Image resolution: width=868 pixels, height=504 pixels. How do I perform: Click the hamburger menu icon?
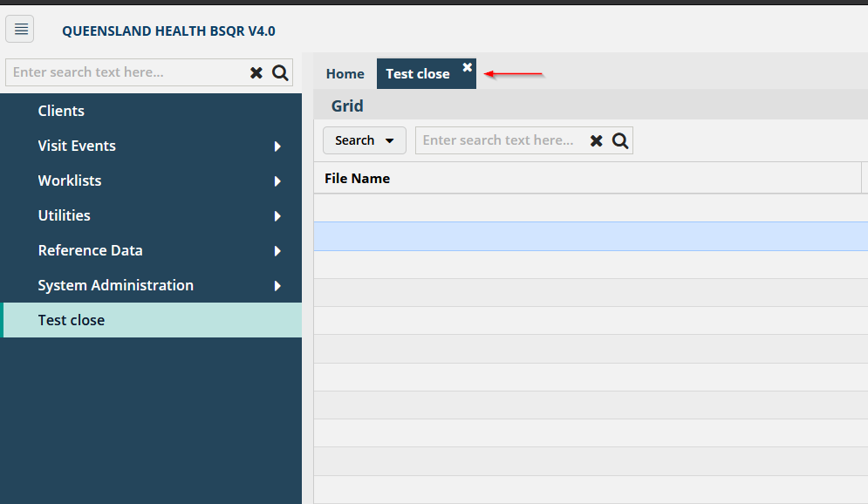20,30
